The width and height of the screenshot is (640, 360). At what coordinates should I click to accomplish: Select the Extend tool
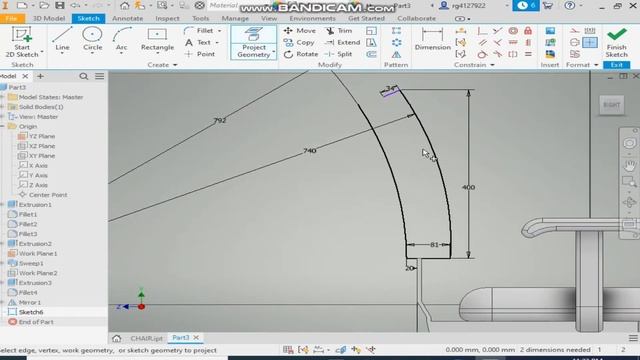(343, 42)
